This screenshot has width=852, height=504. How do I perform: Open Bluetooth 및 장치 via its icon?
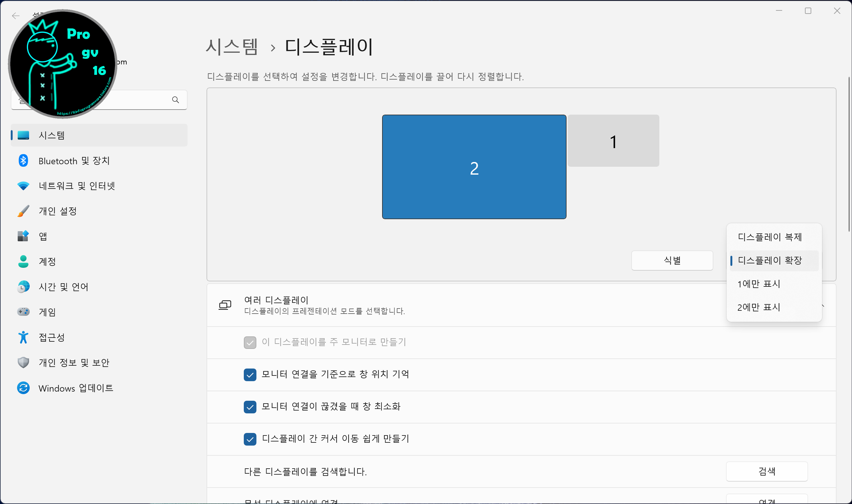23,161
